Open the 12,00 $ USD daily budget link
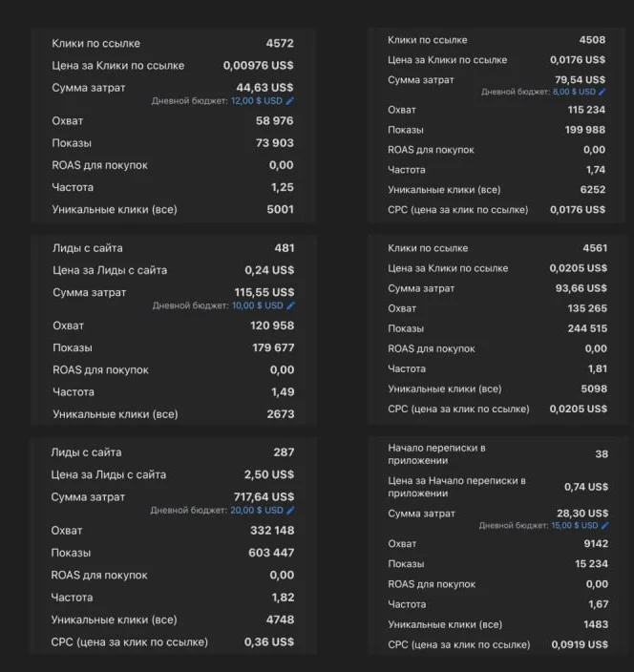The image size is (634, 672). 256,101
